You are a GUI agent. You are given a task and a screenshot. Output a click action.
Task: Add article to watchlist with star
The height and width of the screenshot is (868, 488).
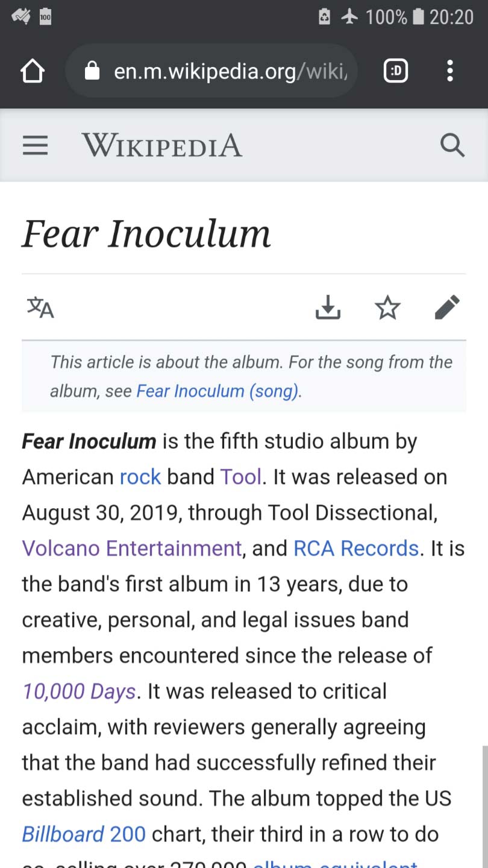(387, 308)
